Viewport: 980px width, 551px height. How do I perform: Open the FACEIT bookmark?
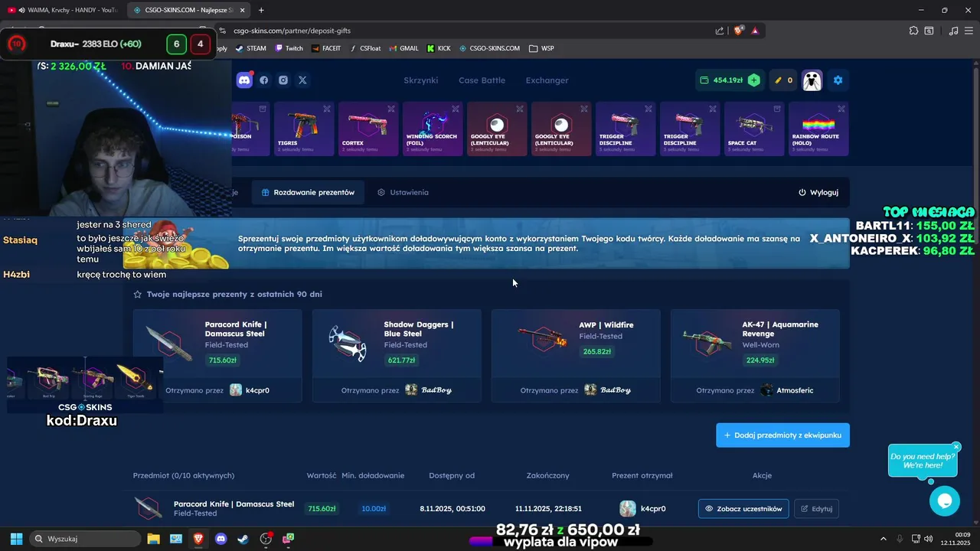coord(326,48)
